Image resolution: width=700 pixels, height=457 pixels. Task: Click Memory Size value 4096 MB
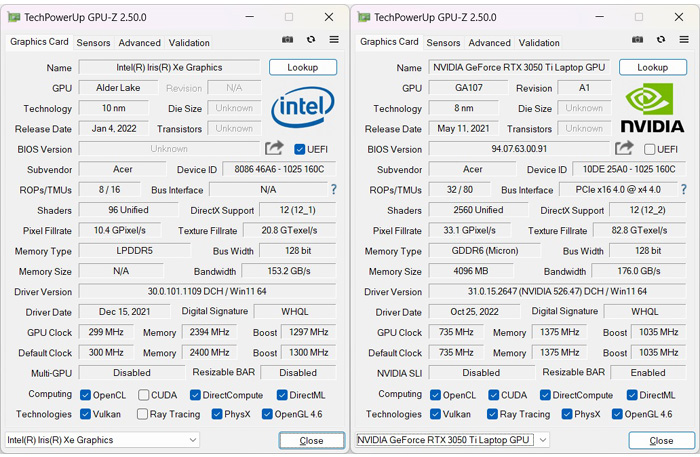click(471, 271)
